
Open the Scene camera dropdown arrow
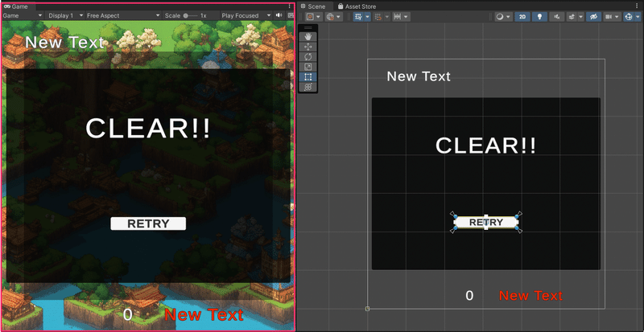click(617, 17)
